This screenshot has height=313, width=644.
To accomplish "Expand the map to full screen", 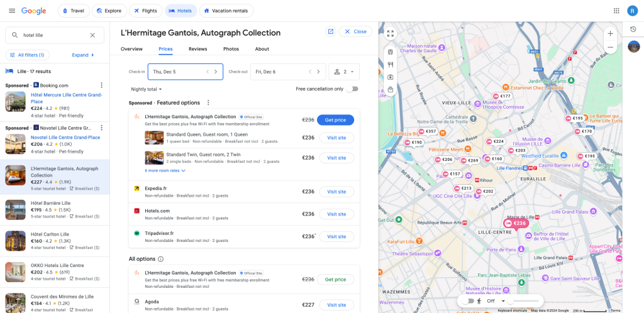I will 390,34.
